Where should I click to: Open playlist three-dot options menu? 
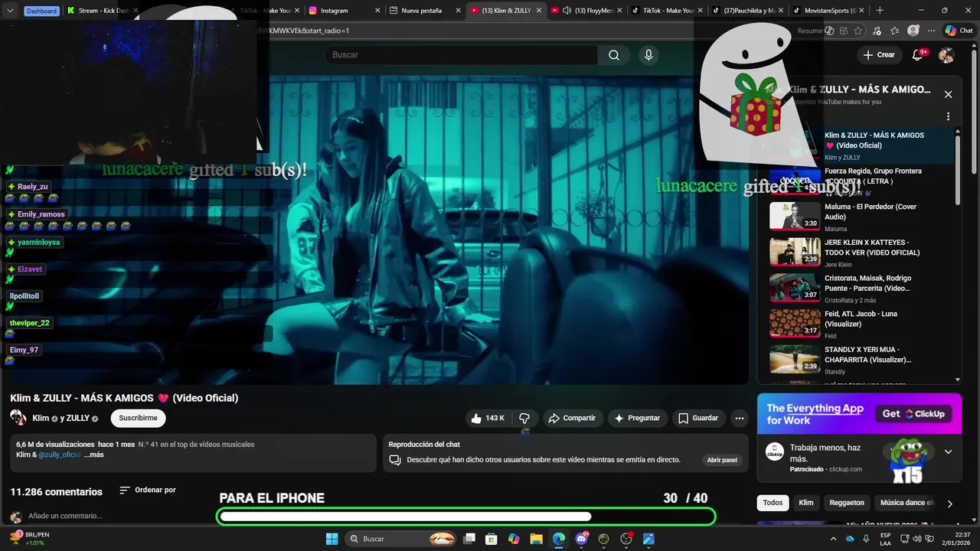[x=948, y=117]
